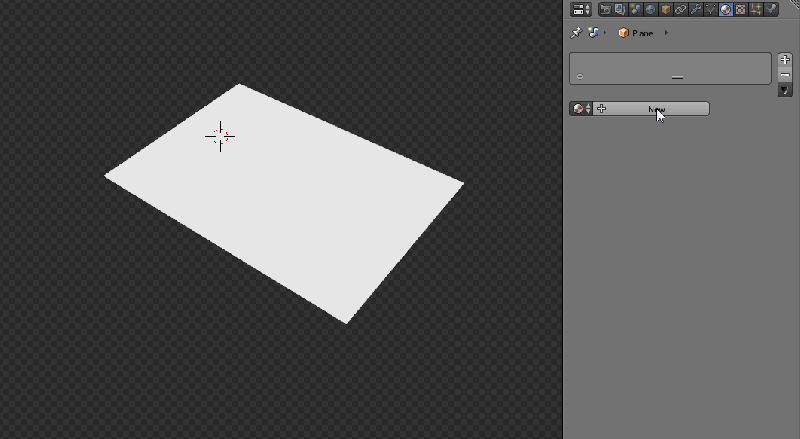Switch to the Scene properties tab
Viewport: 800px width, 439px height.
[635, 9]
